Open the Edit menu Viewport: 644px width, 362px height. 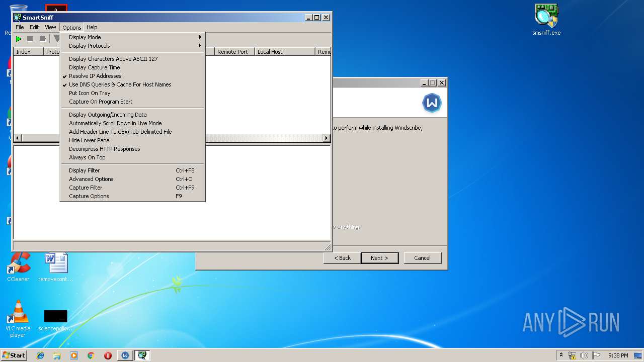(x=34, y=27)
